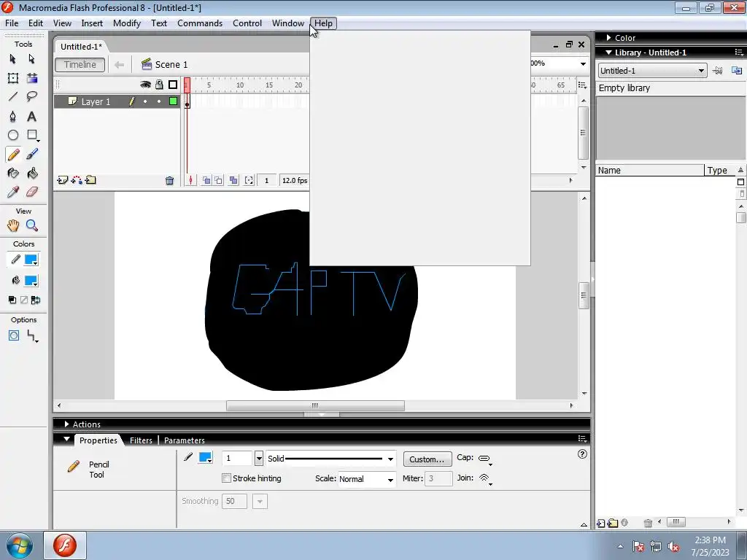Select the Rectangle tool
The image size is (747, 560).
(32, 135)
